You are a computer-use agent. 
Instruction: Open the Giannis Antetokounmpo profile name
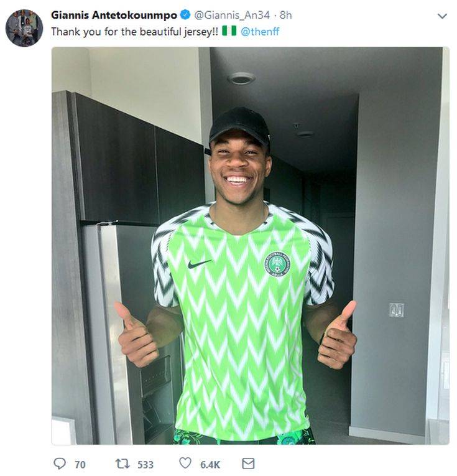(114, 15)
